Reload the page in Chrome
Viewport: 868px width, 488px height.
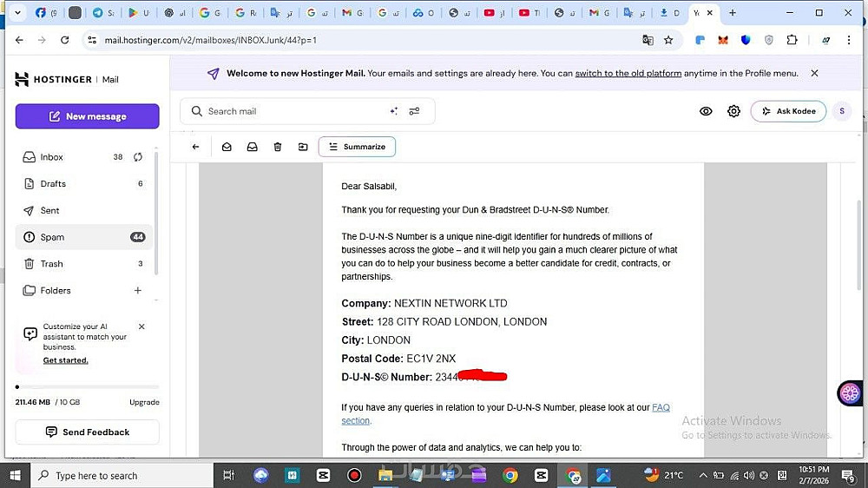coord(65,40)
